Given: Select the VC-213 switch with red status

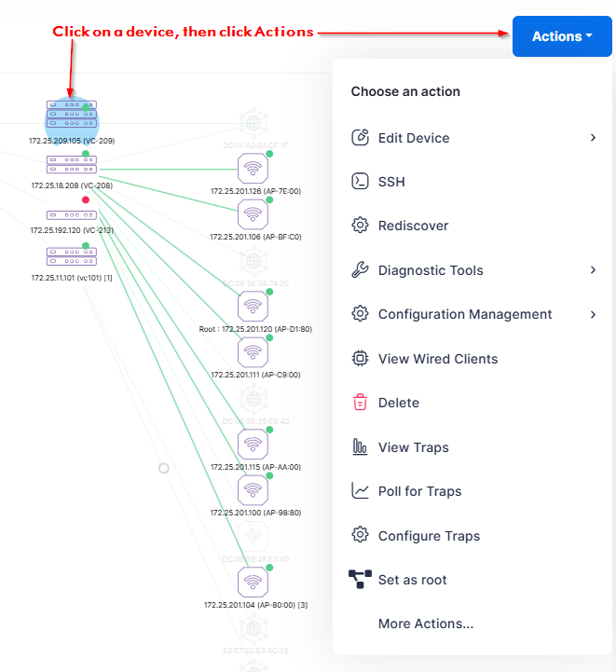Looking at the screenshot, I should (x=72, y=215).
